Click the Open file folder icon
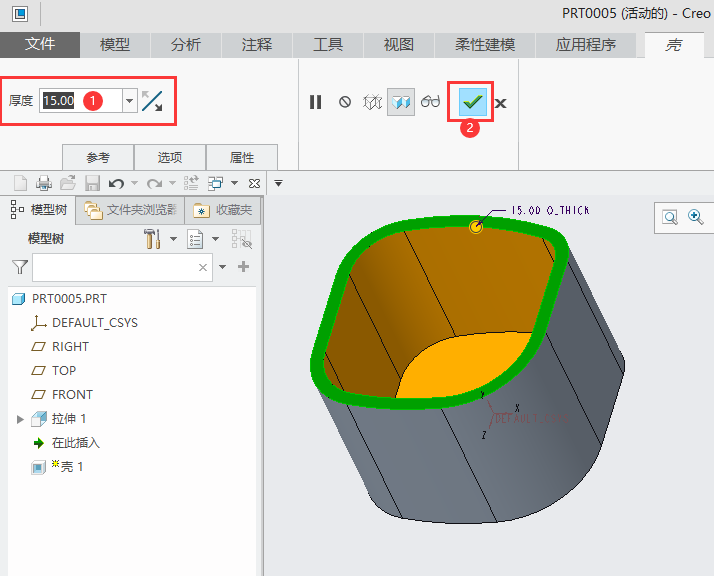 pyautogui.click(x=68, y=183)
